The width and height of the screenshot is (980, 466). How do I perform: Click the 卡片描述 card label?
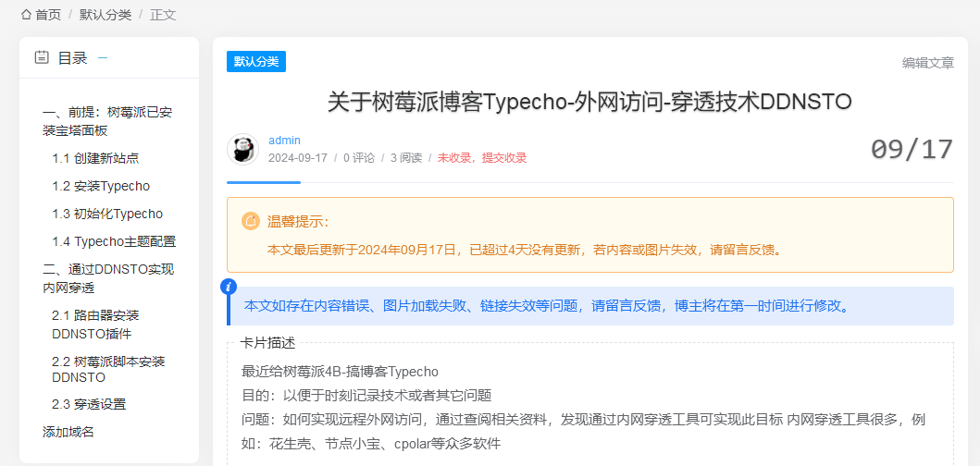click(x=267, y=342)
